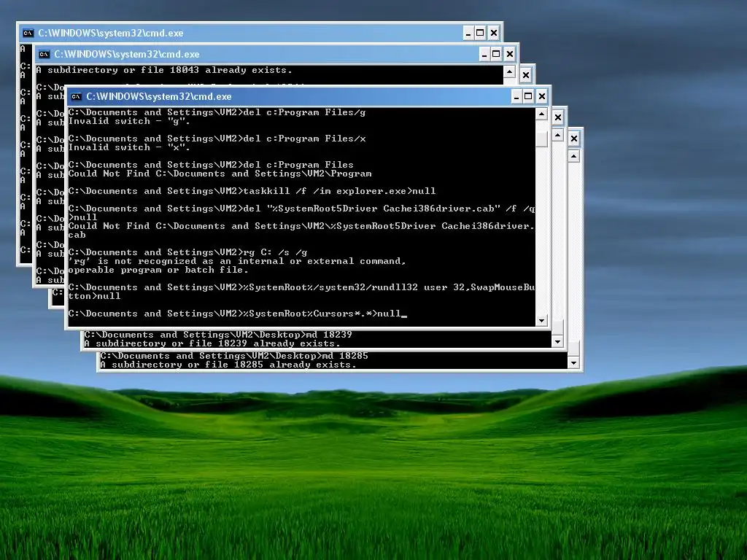Click the '%SystemRoot%Cursors*.*>null' prompt line
Screen dimensions: 747x560
[237, 314]
